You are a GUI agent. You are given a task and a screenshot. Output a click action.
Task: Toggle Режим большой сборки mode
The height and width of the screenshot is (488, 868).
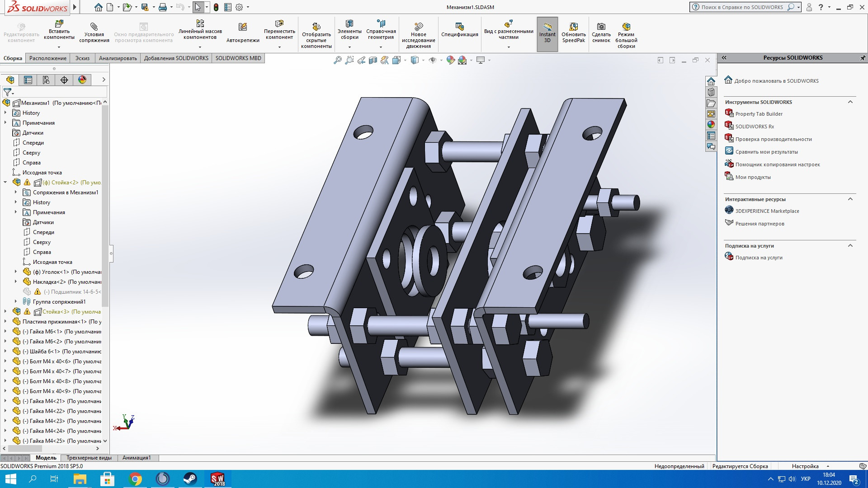click(626, 35)
